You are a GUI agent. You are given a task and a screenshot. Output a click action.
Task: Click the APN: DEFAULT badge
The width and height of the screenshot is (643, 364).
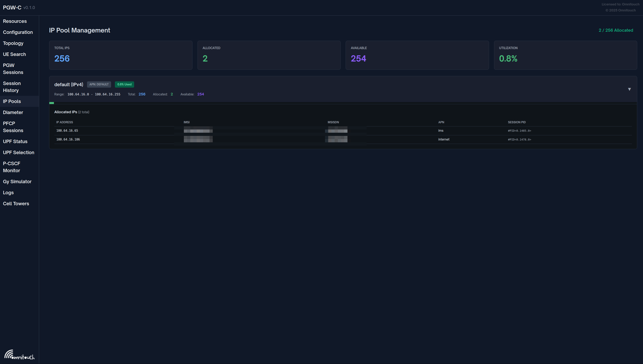99,84
